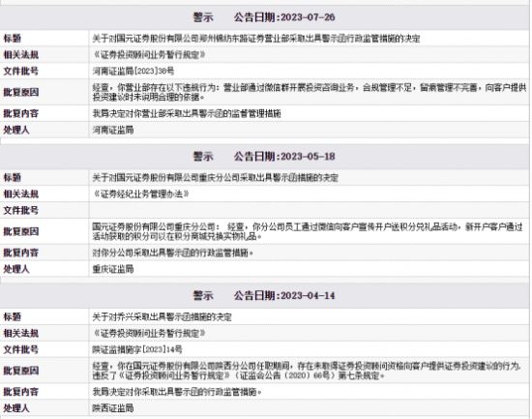Select 我局决定对你采取出具警示函的行政监管措施 text

tap(177, 392)
